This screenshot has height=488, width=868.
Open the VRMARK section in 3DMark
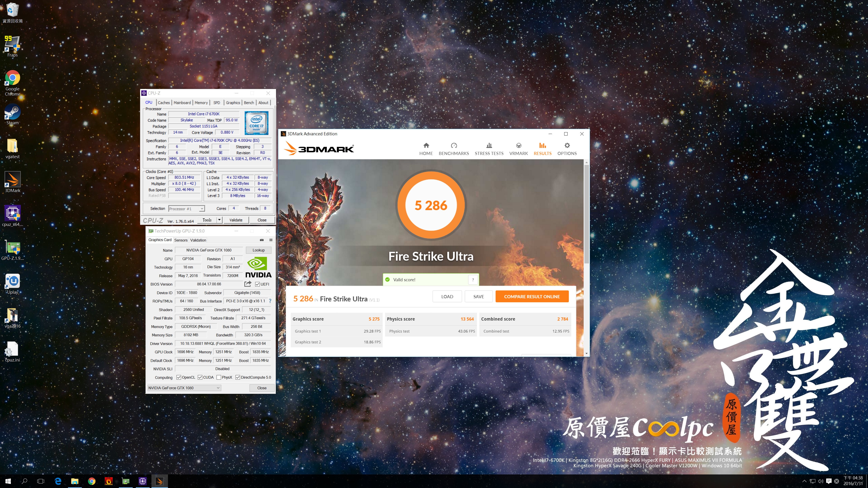point(519,149)
